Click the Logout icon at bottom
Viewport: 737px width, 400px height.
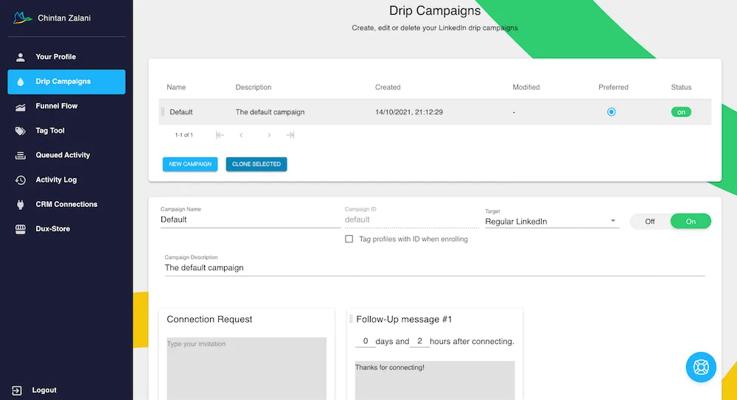[17, 390]
